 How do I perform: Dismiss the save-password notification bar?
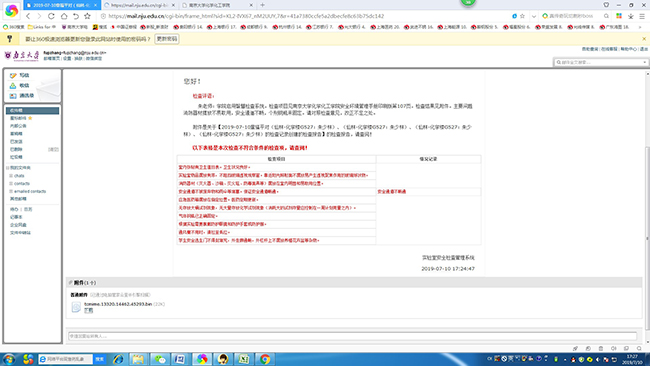click(x=644, y=39)
